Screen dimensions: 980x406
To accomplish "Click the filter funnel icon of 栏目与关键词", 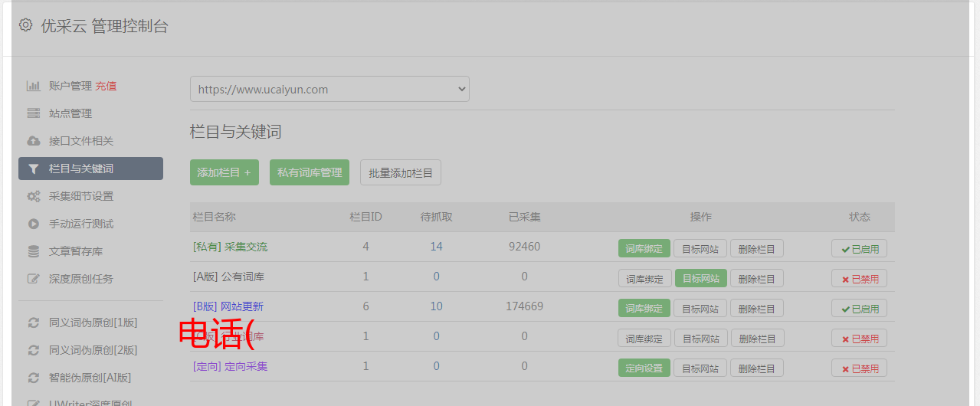I will tap(33, 169).
